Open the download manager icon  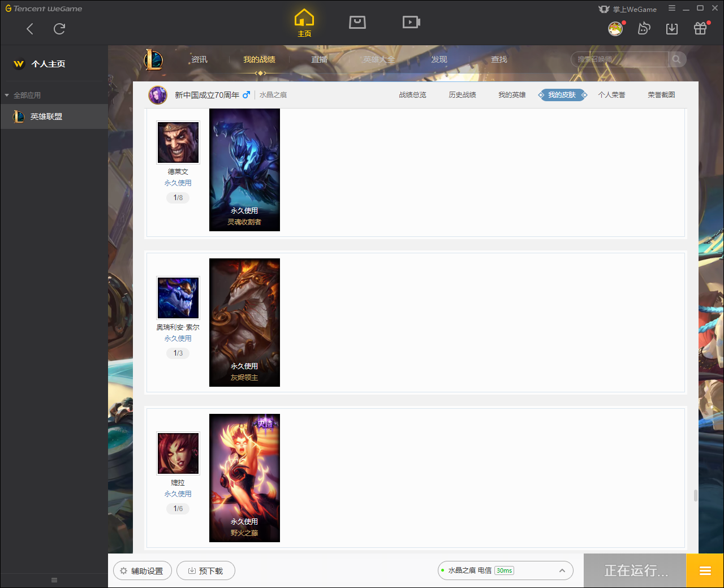click(672, 29)
